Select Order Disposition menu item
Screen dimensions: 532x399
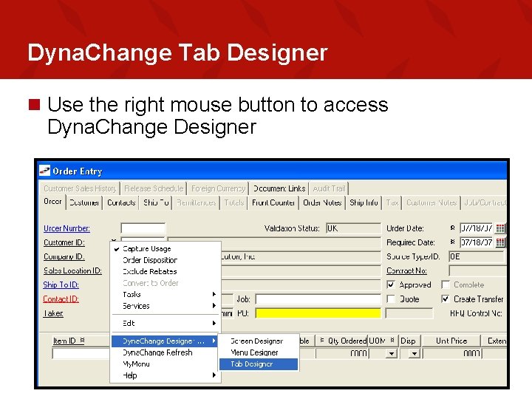[x=166, y=260]
